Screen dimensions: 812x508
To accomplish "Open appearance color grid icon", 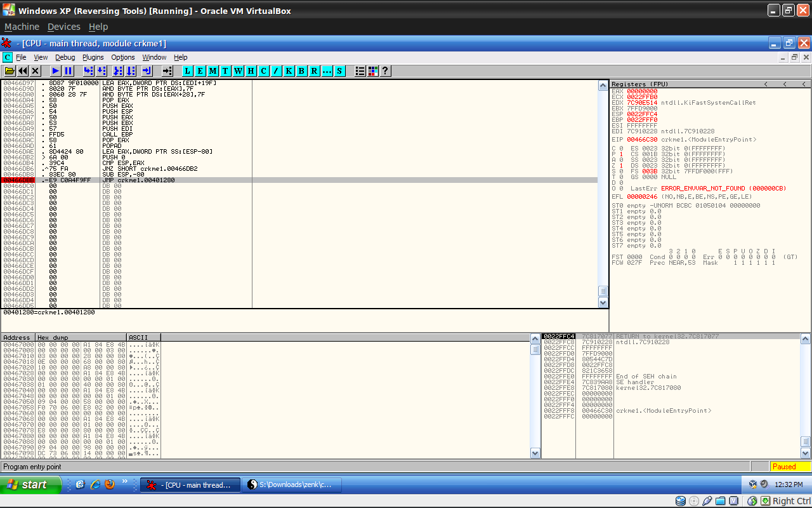I will click(x=373, y=71).
